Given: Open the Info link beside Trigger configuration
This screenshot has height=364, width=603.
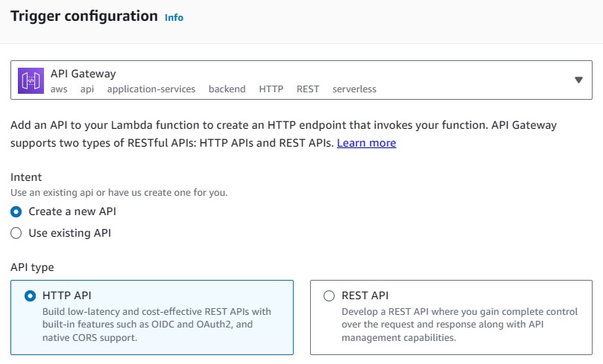Looking at the screenshot, I should point(174,17).
